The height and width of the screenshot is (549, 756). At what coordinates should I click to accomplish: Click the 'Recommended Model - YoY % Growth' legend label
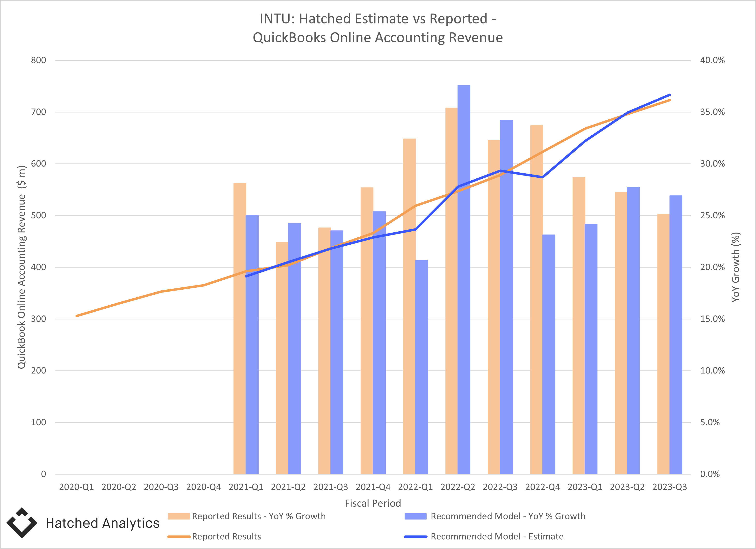pyautogui.click(x=508, y=516)
